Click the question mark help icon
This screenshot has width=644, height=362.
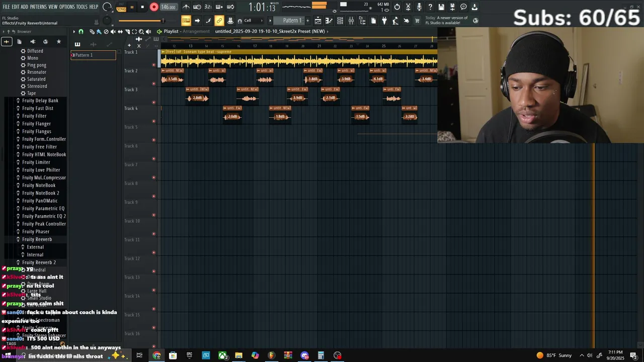point(430,7)
